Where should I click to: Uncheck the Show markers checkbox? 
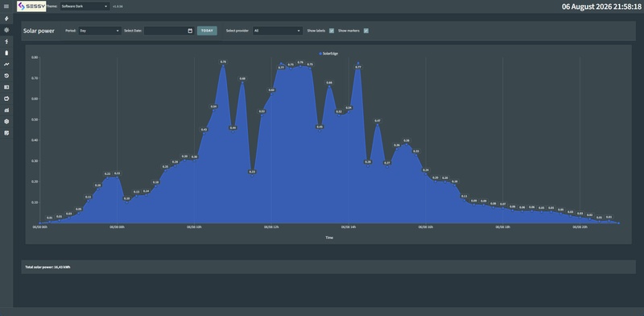(366, 31)
